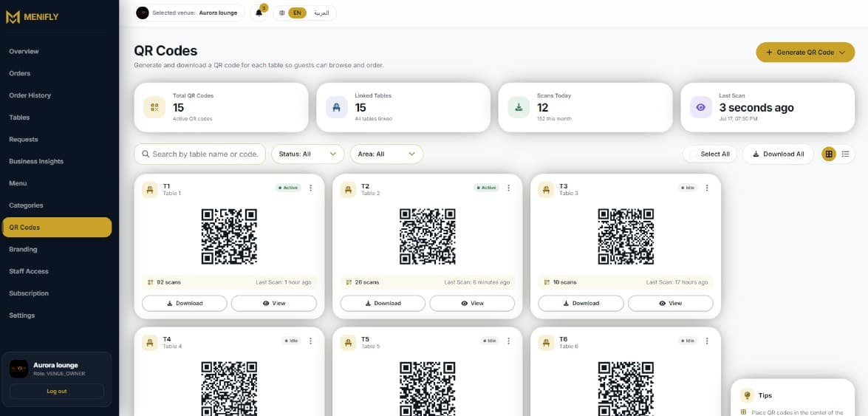Open the T6 card three-dot menu

707,341
